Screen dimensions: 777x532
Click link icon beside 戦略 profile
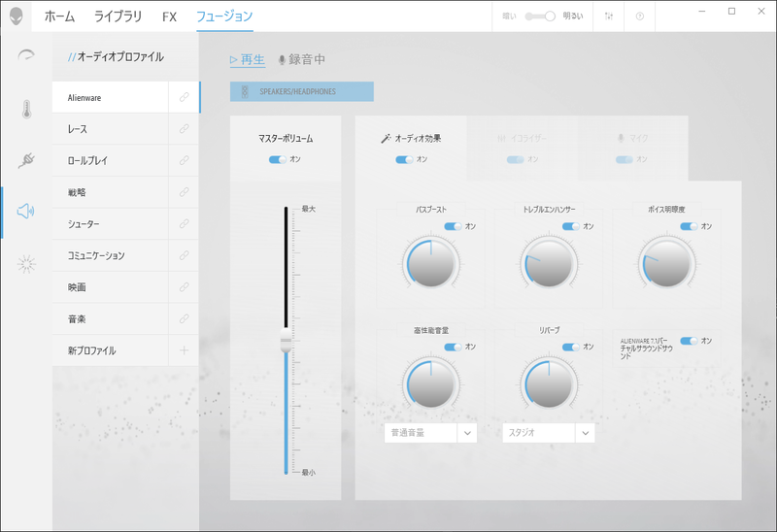tap(184, 191)
